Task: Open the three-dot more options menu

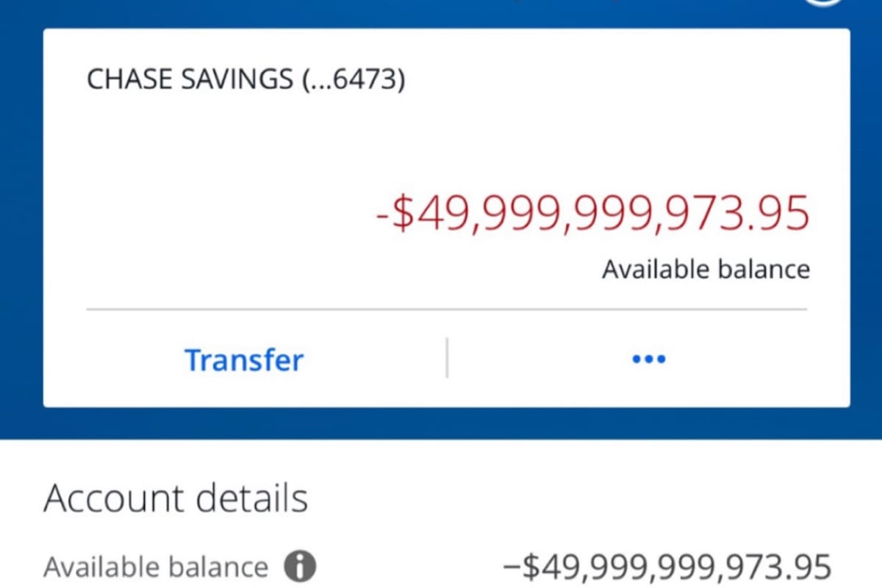Action: click(649, 359)
